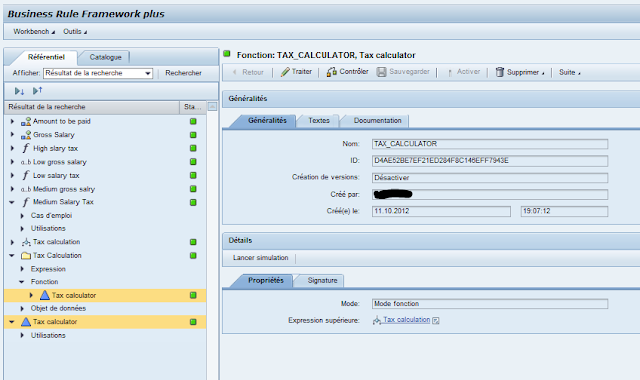Collapse the Medium Salary Tax node
Image resolution: width=640 pixels, height=380 pixels.
coord(12,202)
